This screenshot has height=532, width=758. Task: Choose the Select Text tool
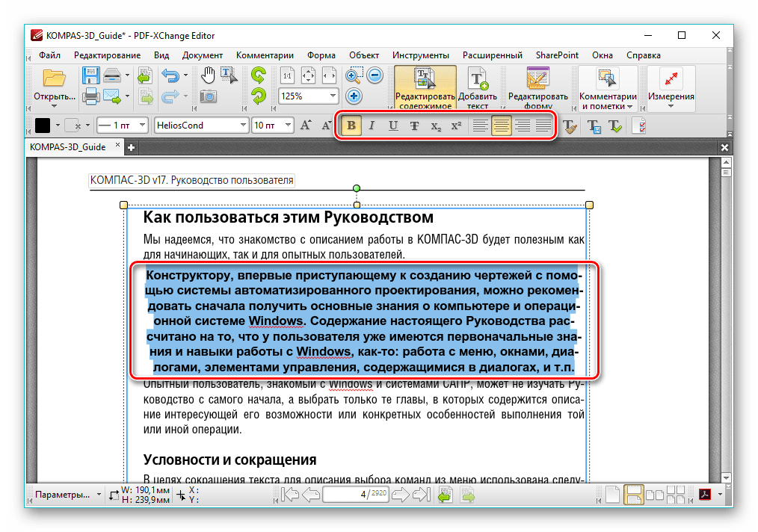coord(229,75)
